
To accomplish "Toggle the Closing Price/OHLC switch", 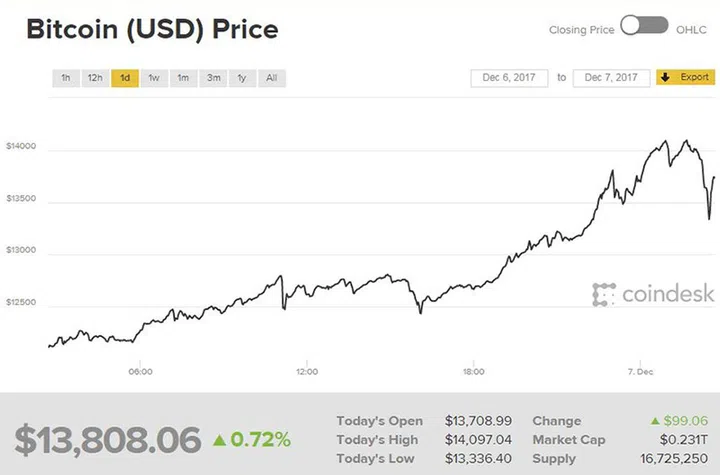I will tap(643, 27).
